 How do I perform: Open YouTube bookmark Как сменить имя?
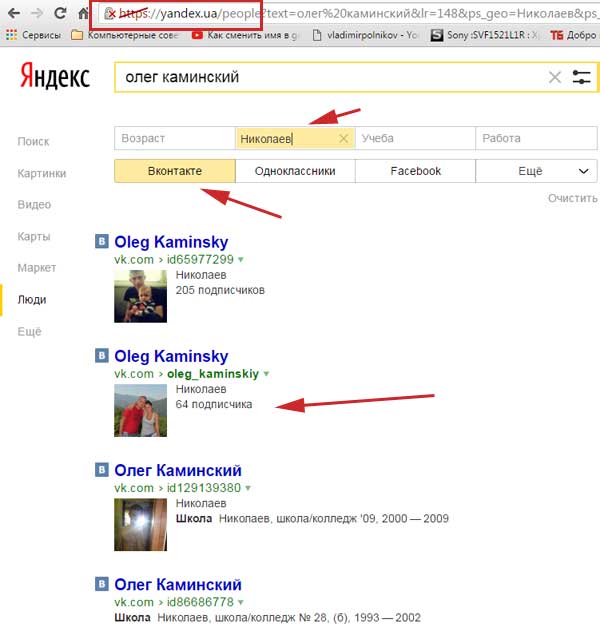[247, 35]
